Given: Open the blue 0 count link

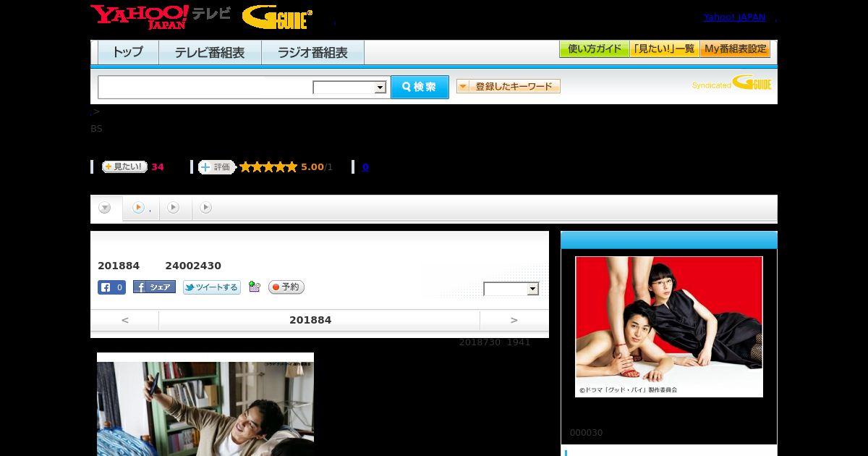Looking at the screenshot, I should [x=365, y=167].
